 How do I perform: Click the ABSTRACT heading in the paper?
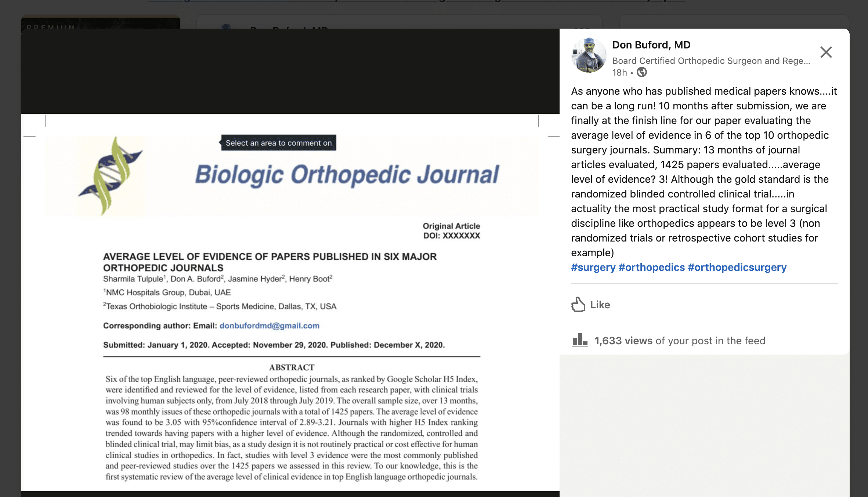(x=292, y=367)
